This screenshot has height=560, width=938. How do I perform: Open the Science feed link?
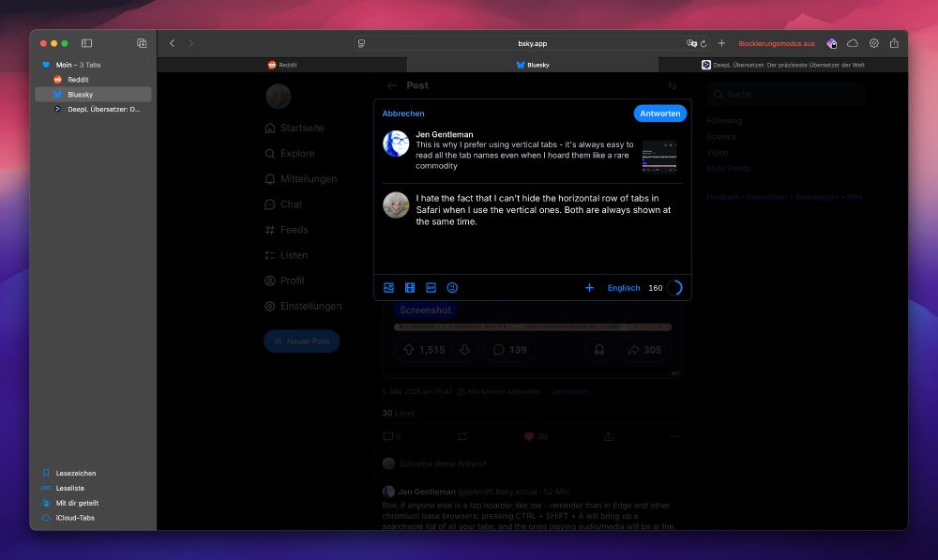721,137
